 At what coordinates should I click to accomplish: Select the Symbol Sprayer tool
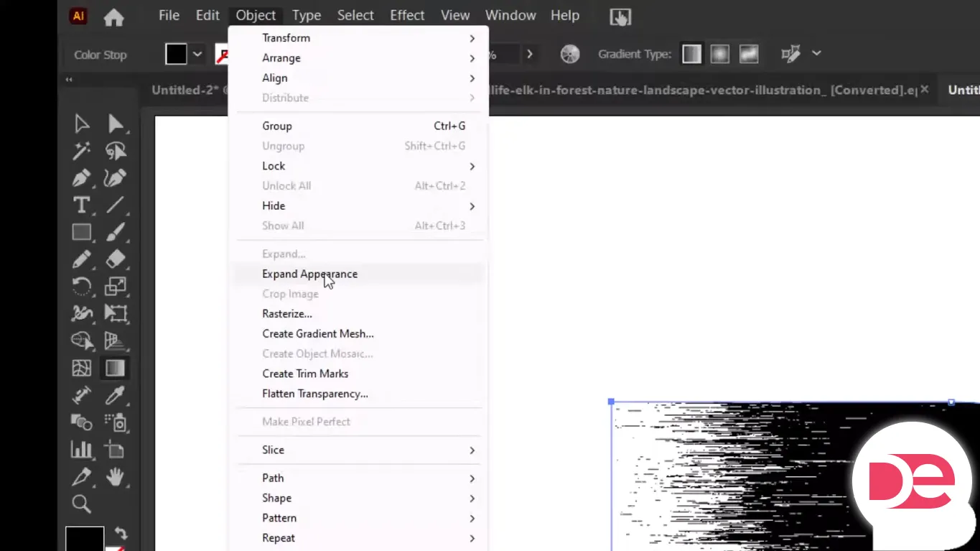116,422
